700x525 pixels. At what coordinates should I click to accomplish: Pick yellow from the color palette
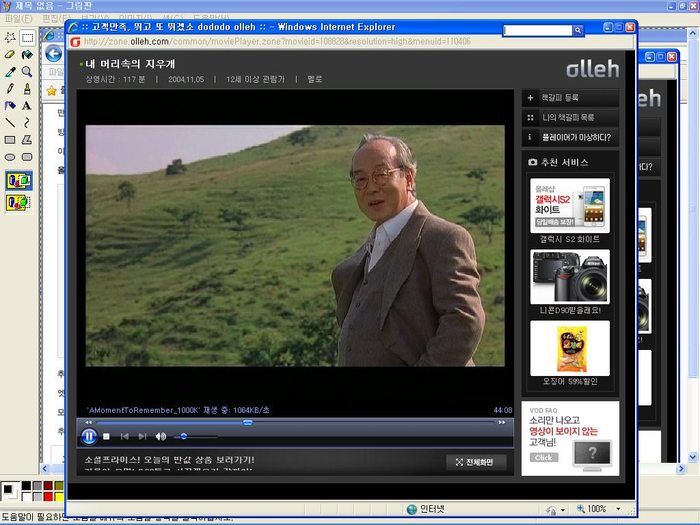[59, 496]
